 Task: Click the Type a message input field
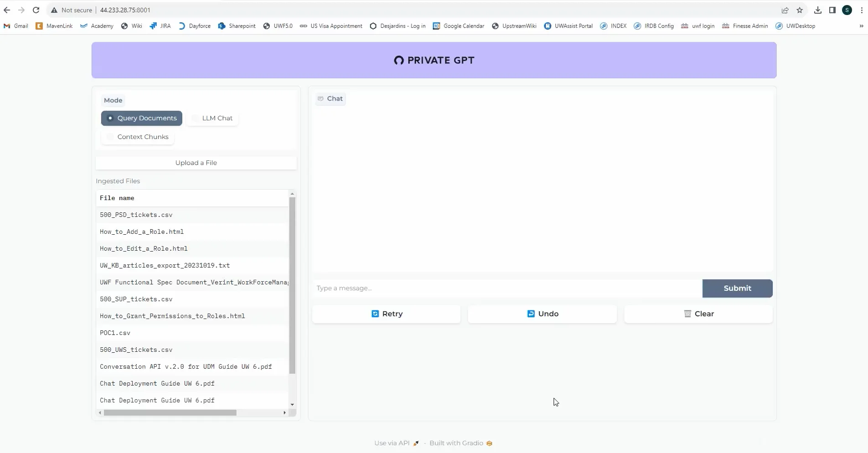coord(507,288)
